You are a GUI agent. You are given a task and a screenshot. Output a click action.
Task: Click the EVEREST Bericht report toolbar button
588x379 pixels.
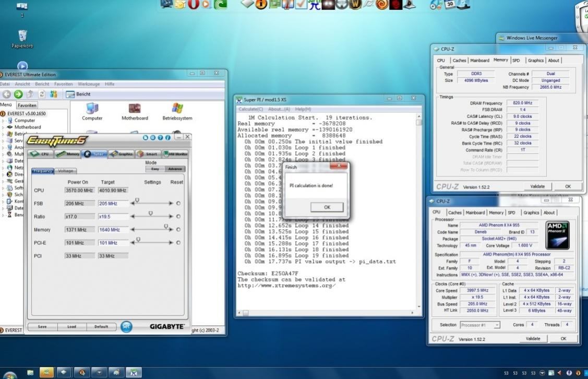click(78, 94)
